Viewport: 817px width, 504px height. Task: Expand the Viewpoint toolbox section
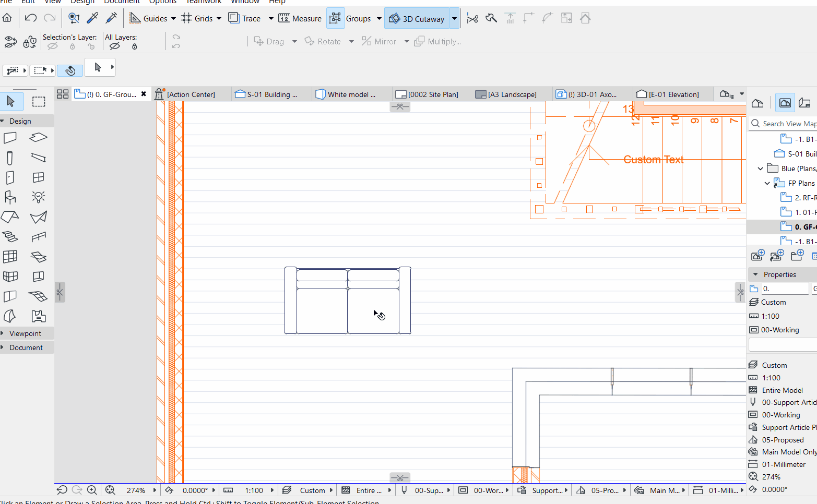click(x=3, y=333)
